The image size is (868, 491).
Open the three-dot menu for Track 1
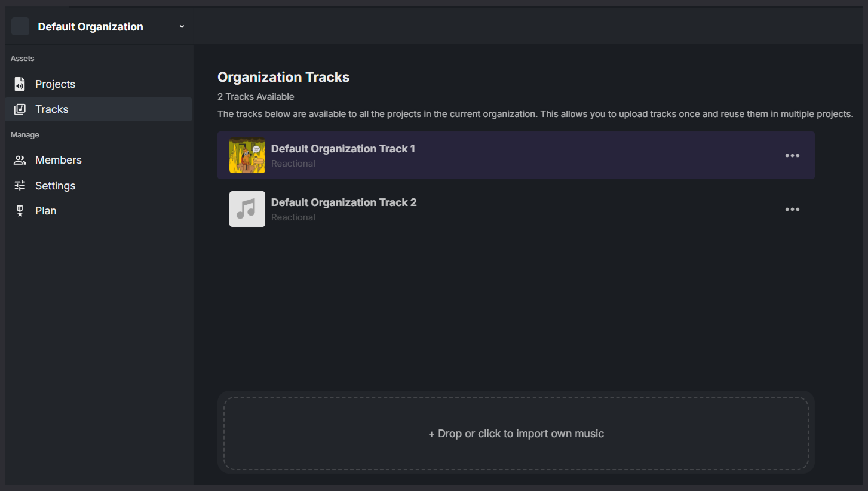[792, 155]
